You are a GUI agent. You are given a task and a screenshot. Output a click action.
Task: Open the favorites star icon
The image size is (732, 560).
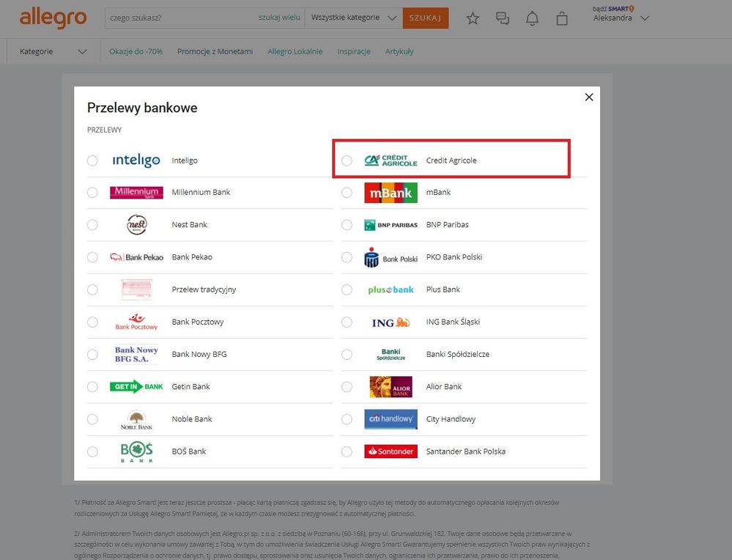473,18
